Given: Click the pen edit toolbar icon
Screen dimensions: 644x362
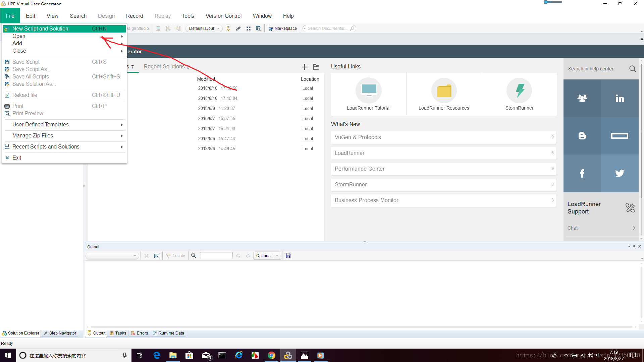Looking at the screenshot, I should point(238,28).
